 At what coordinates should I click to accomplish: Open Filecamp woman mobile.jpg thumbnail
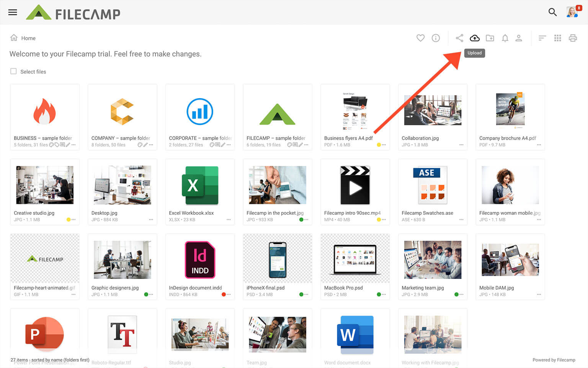click(x=510, y=185)
